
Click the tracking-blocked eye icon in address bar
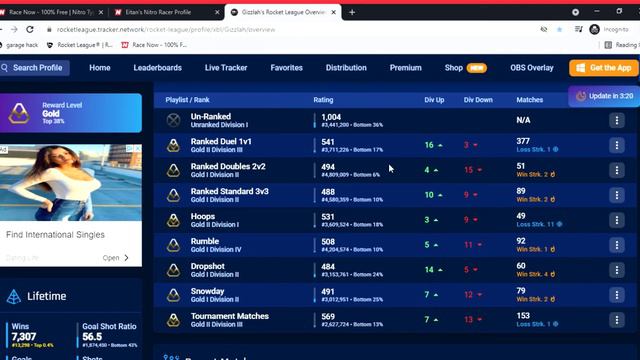[543, 29]
